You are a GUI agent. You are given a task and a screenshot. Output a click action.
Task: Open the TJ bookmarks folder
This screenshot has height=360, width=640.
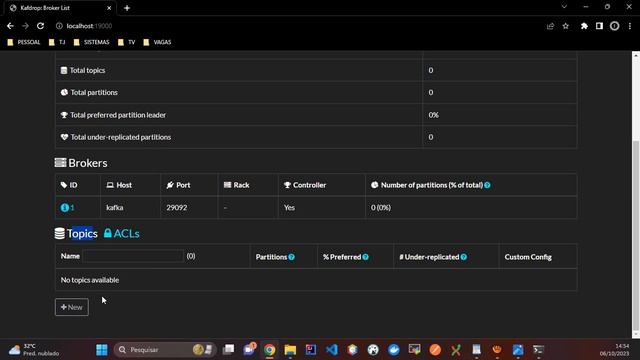57,42
